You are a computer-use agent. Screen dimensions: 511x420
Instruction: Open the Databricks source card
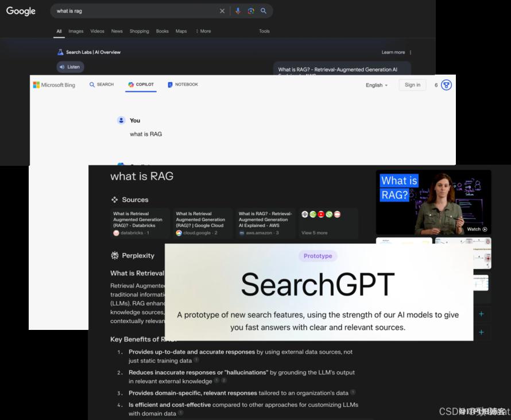click(x=140, y=224)
